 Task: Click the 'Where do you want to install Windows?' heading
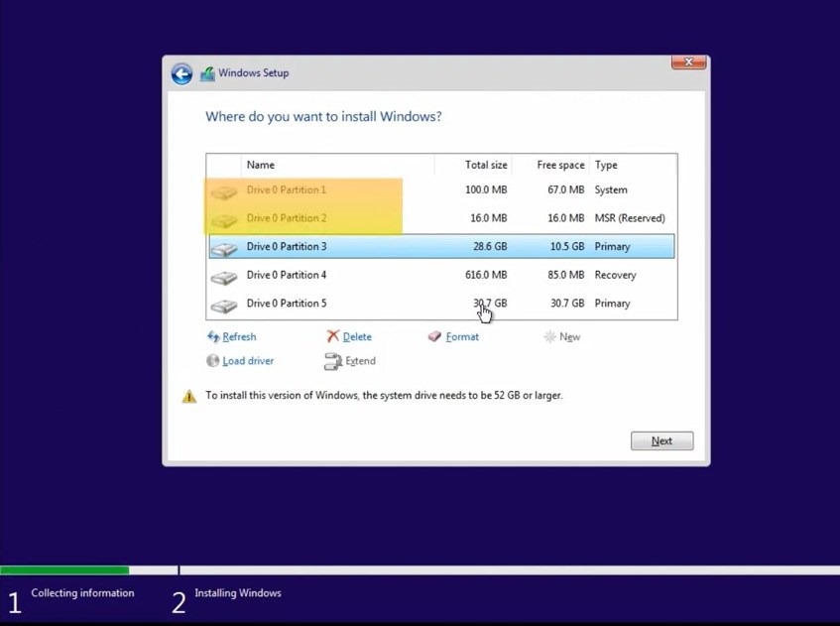pyautogui.click(x=323, y=117)
